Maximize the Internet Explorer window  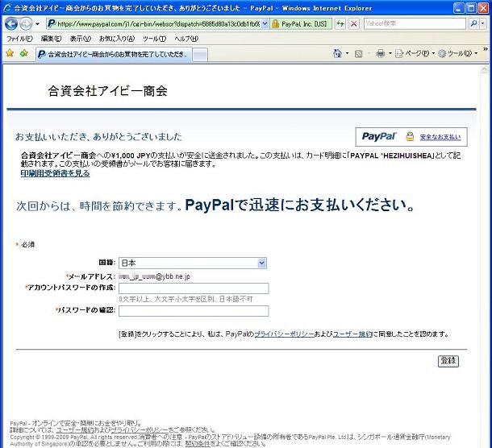coord(471,8)
